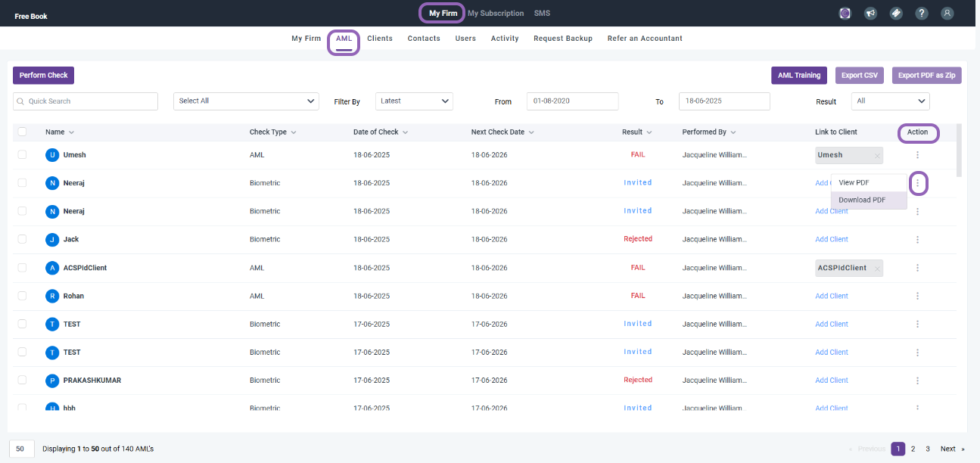Sort by Check Type column chevron

[x=293, y=132]
